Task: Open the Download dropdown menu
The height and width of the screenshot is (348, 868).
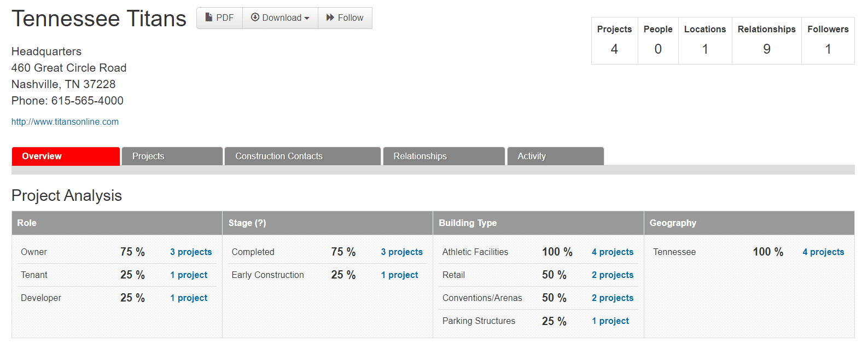Action: coord(280,18)
